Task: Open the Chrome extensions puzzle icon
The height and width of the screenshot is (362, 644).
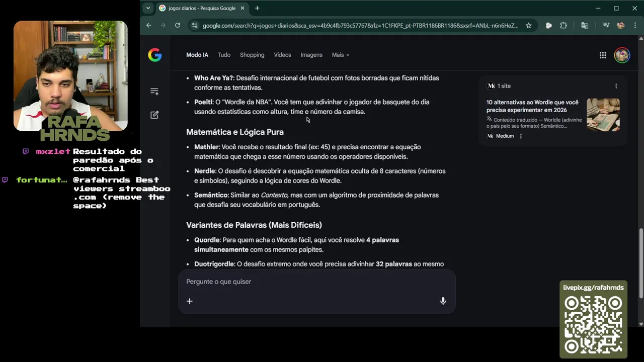Action: [x=563, y=26]
